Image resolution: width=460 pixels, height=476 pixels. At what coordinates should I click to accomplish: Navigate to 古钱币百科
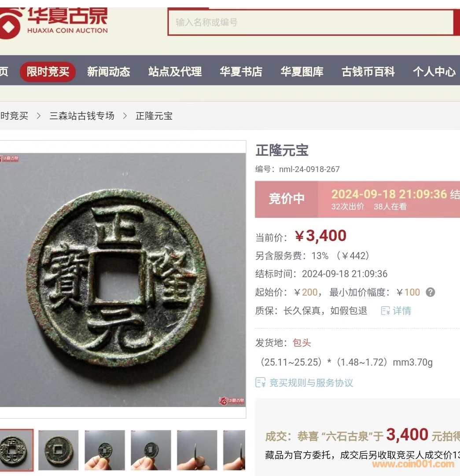[x=368, y=72]
